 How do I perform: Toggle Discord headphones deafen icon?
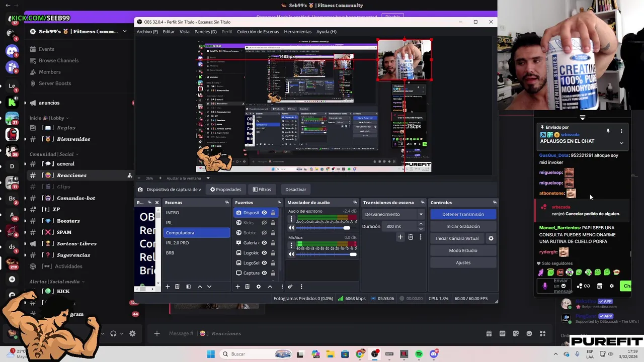pyautogui.click(x=113, y=333)
